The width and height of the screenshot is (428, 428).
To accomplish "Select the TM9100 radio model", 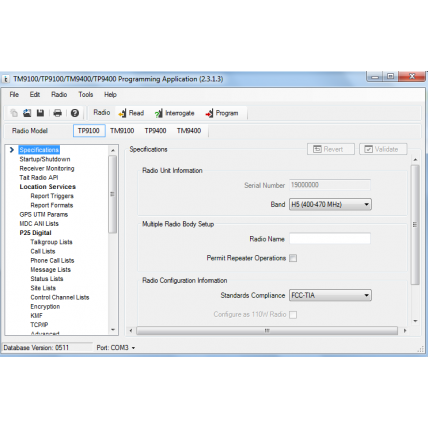I will coord(122,131).
